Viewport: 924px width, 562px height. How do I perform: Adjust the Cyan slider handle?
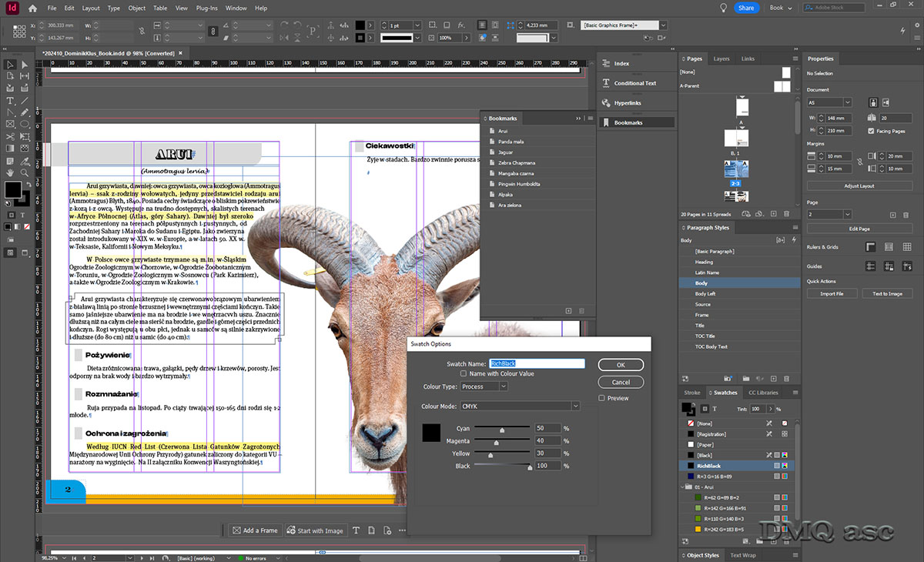point(502,430)
